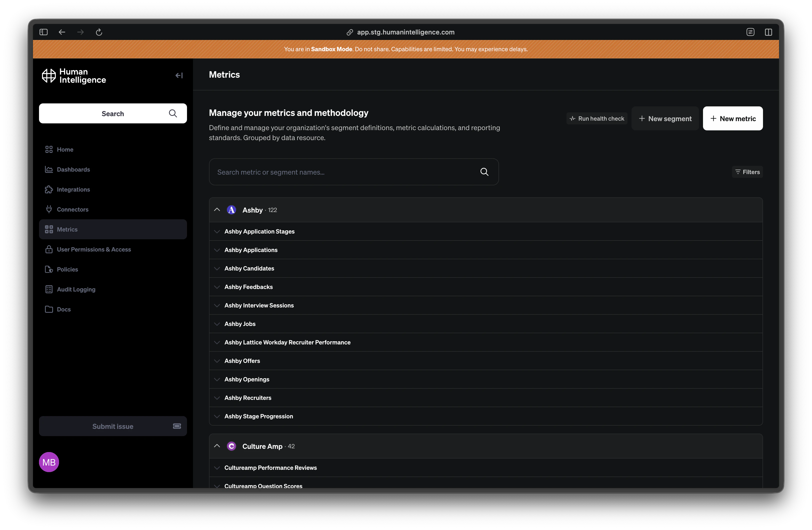Viewport: 812px width, 530px height.
Task: Click the Run health check button
Action: point(597,118)
